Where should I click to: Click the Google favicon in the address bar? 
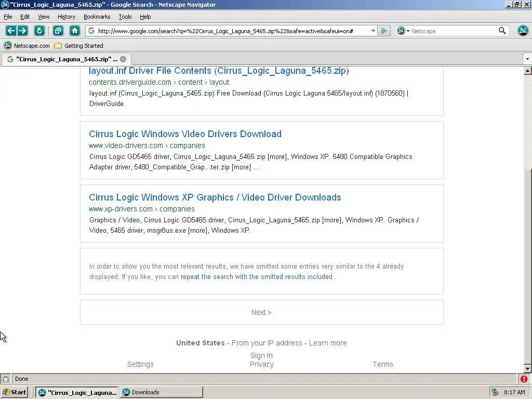(91, 31)
